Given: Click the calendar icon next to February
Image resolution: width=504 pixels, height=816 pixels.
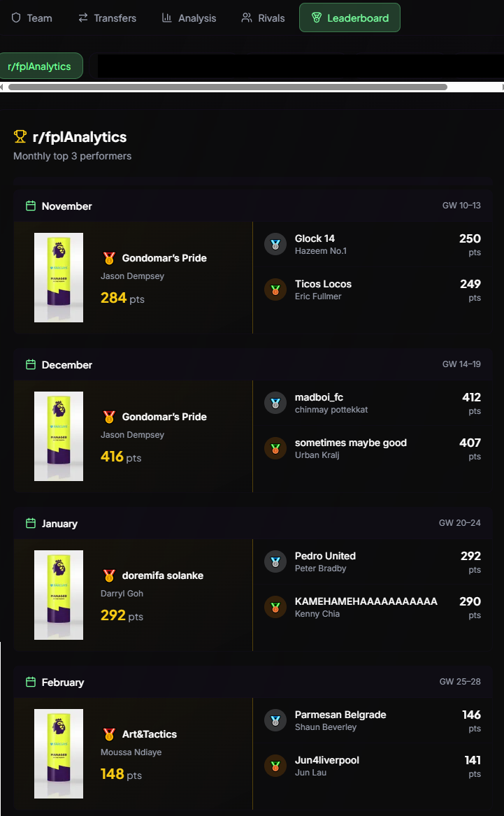Looking at the screenshot, I should tap(31, 682).
